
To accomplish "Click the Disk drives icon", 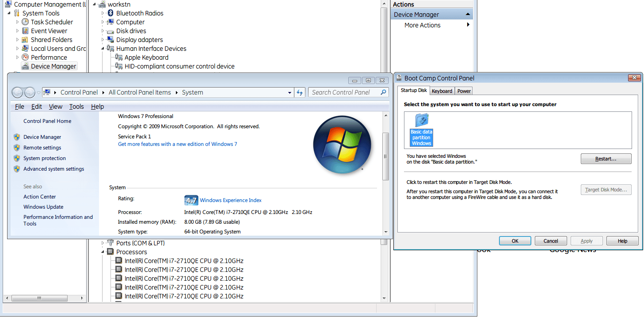I will click(x=111, y=31).
